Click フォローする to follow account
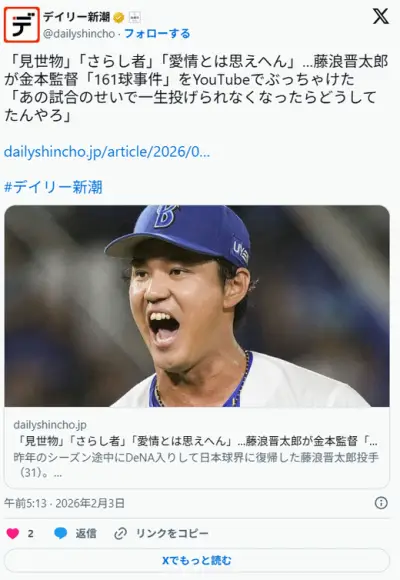Image resolution: width=400 pixels, height=580 pixels. [x=157, y=34]
